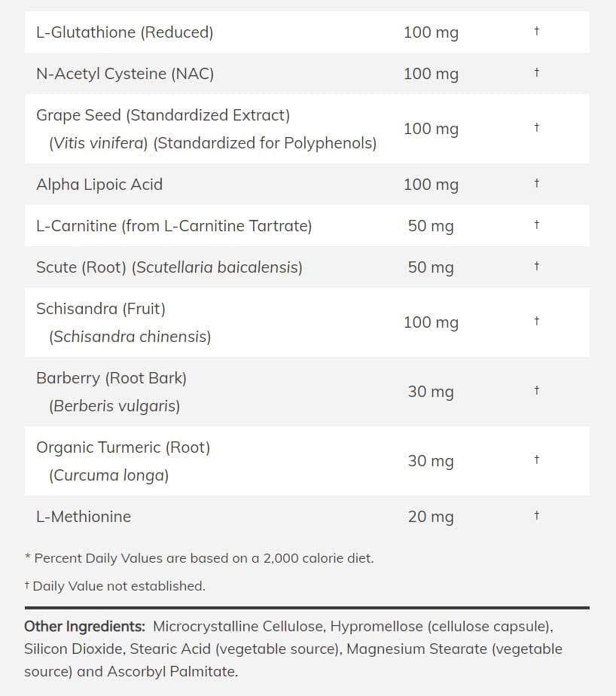Click the dagger symbol beside N-Acetyl Cysteine
The height and width of the screenshot is (696, 616).
click(537, 72)
